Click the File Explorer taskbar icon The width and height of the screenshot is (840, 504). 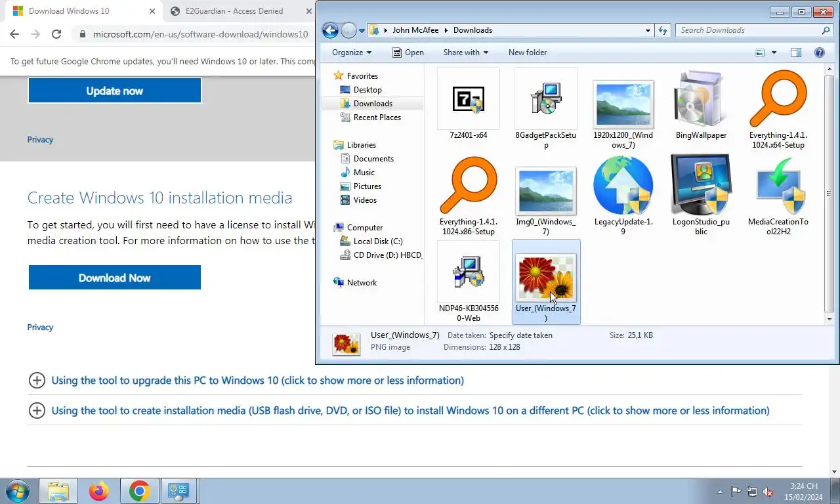[58, 491]
